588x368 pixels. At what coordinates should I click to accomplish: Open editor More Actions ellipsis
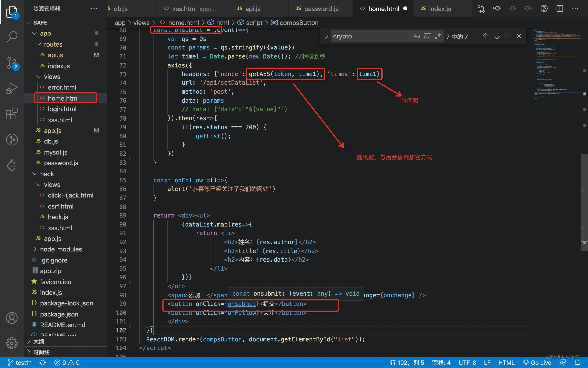tap(575, 9)
